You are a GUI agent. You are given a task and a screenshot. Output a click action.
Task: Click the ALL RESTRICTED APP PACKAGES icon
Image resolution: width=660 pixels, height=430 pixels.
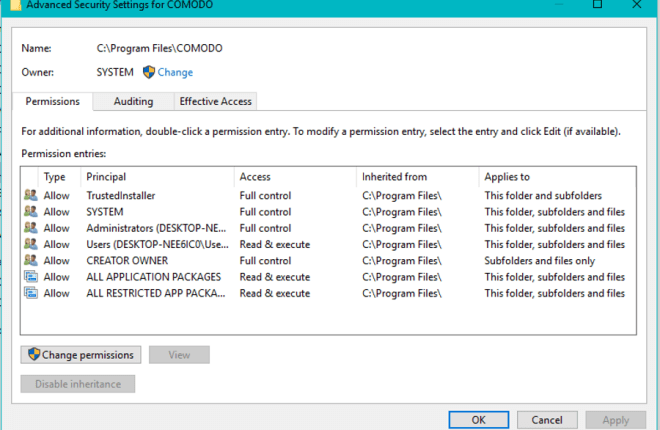click(31, 293)
